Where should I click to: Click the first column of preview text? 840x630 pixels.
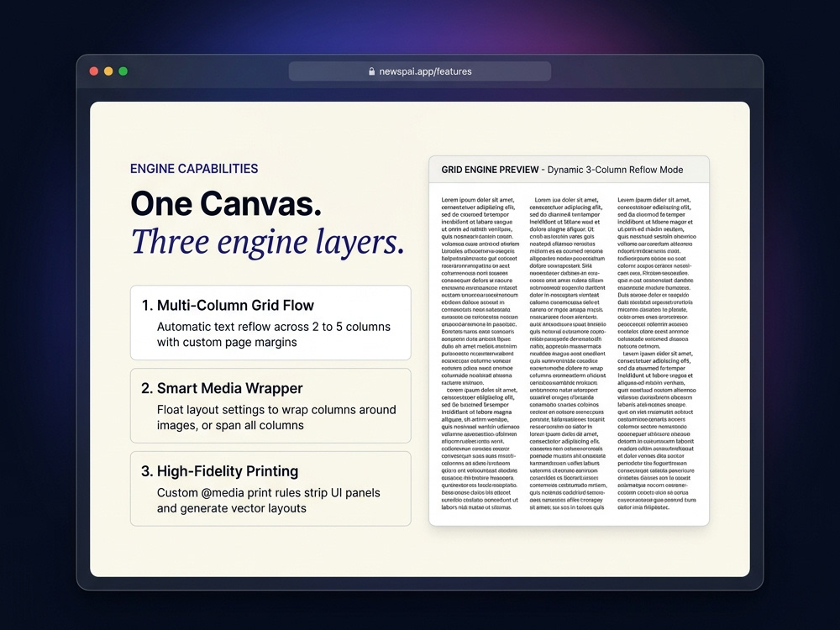(x=480, y=354)
